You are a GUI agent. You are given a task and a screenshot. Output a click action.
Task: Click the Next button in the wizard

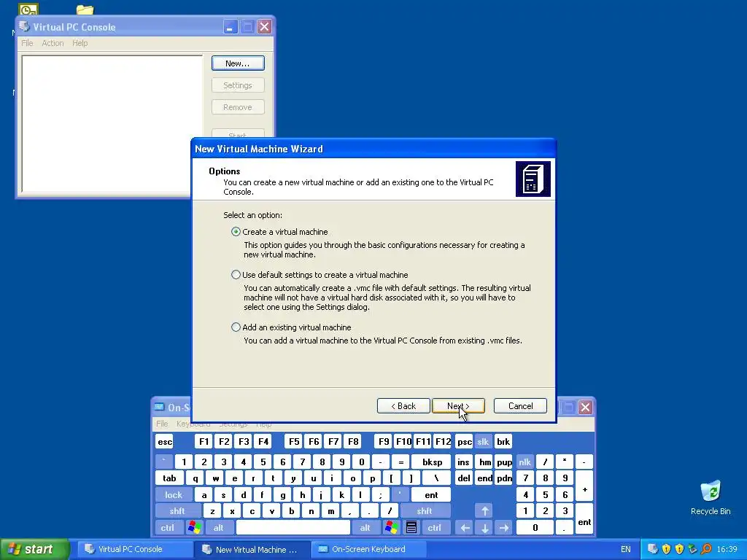[x=458, y=406]
